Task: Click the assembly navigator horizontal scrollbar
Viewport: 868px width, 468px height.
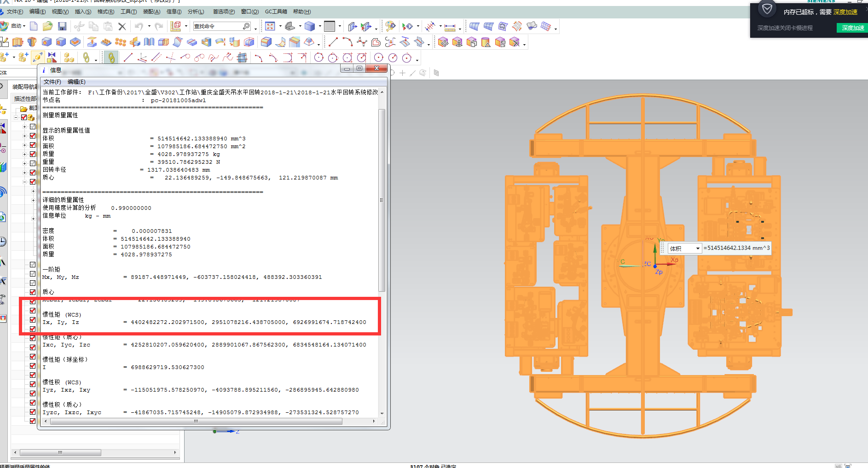Action: (x=60, y=452)
